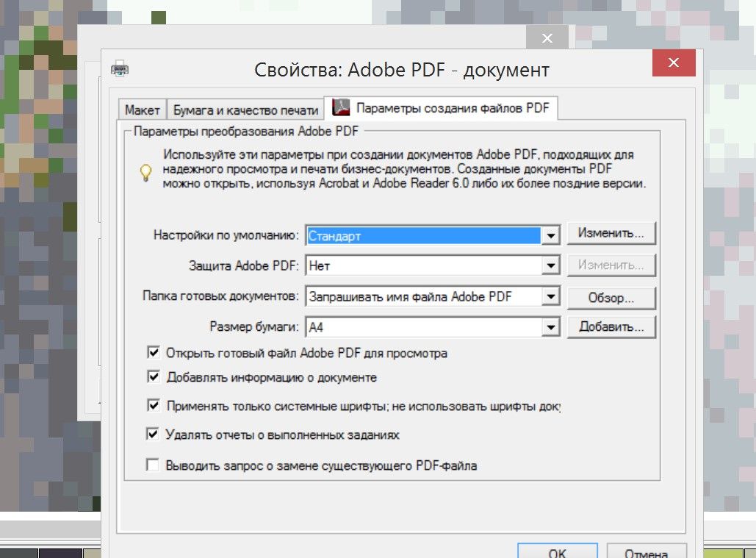Uncheck 'Удалять отчеты о выполненных заданиях'

coord(154,434)
